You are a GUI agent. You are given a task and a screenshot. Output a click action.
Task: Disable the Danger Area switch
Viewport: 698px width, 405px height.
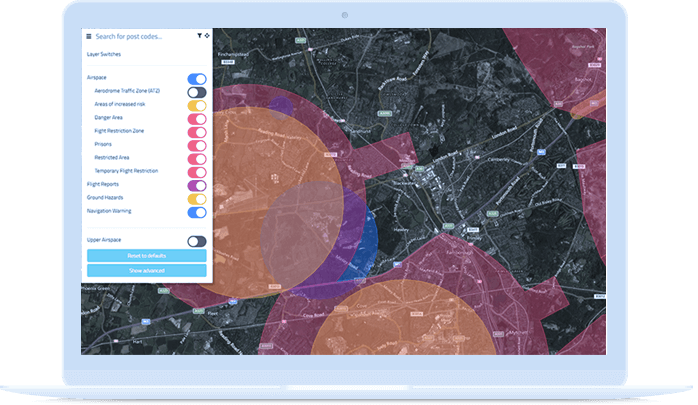(197, 119)
